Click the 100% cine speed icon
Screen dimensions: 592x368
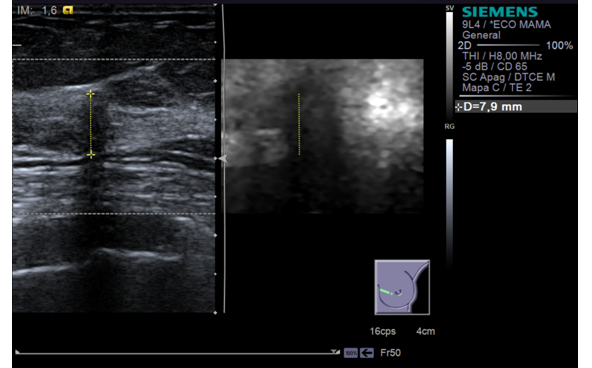click(x=351, y=353)
